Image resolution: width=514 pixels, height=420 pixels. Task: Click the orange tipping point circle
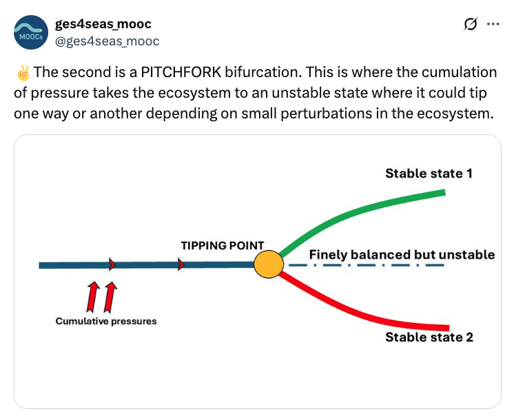(x=268, y=264)
